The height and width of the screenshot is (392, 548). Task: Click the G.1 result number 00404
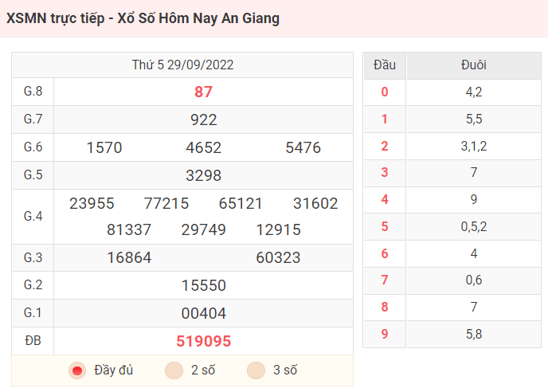pos(203,313)
